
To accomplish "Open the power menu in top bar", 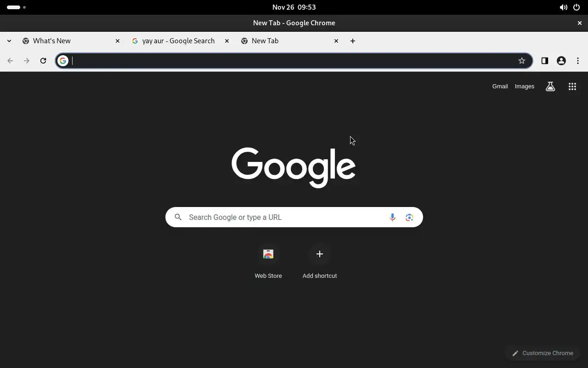I will point(577,7).
